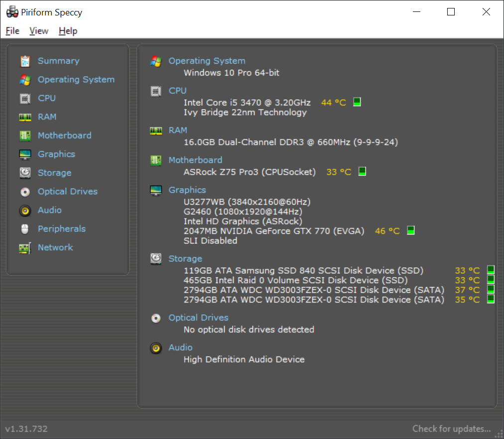The height and width of the screenshot is (439, 504).
Task: Click the U3277WB (3840x2160@60Hz) monitor line
Action: (x=247, y=202)
